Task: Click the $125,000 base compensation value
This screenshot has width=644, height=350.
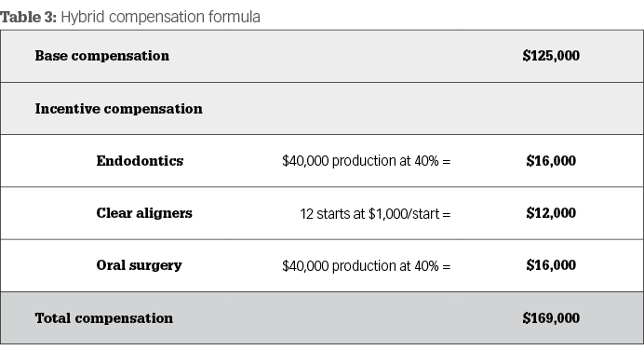Action: (551, 56)
